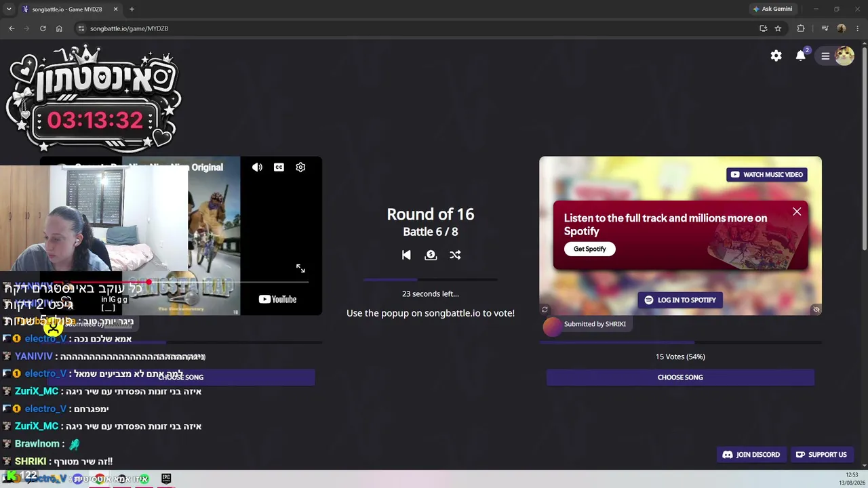Open the hamburger menu beside cat avatar
This screenshot has height=488, width=868.
825,56
